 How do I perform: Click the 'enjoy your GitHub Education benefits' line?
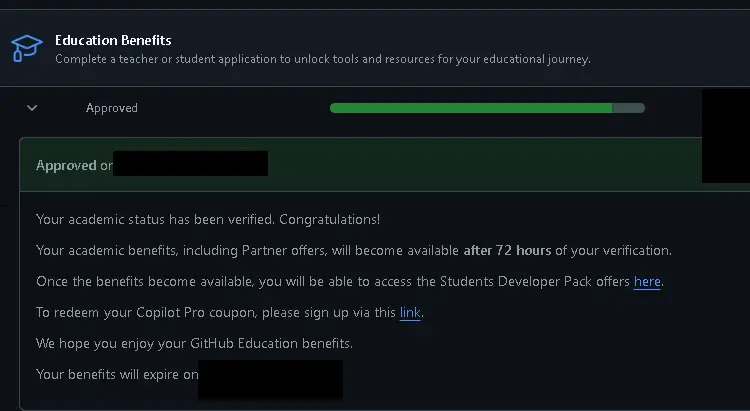click(x=194, y=344)
